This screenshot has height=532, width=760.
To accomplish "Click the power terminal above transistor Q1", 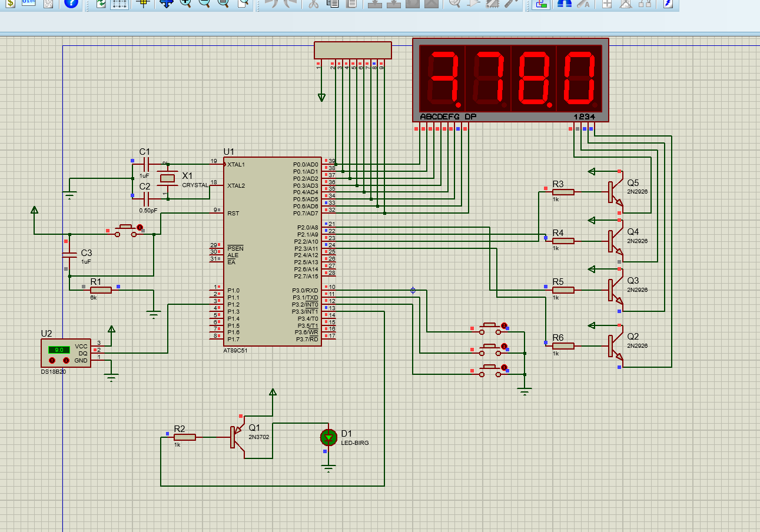I will (273, 392).
